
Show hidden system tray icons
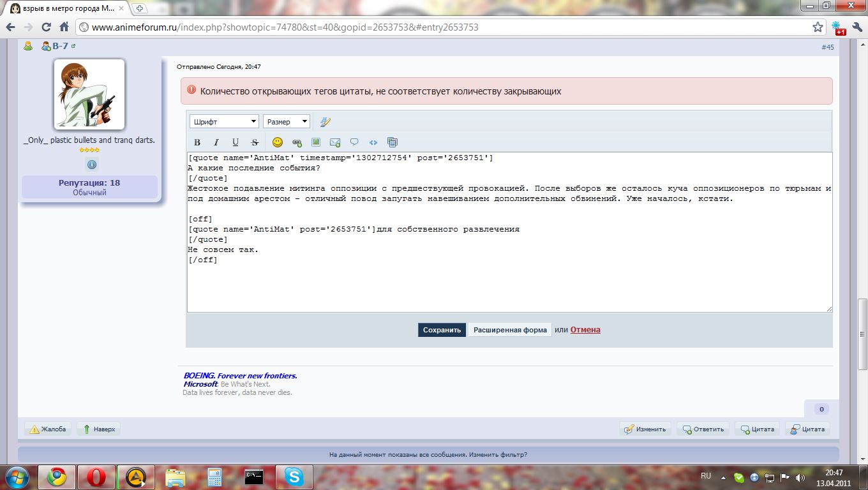724,477
